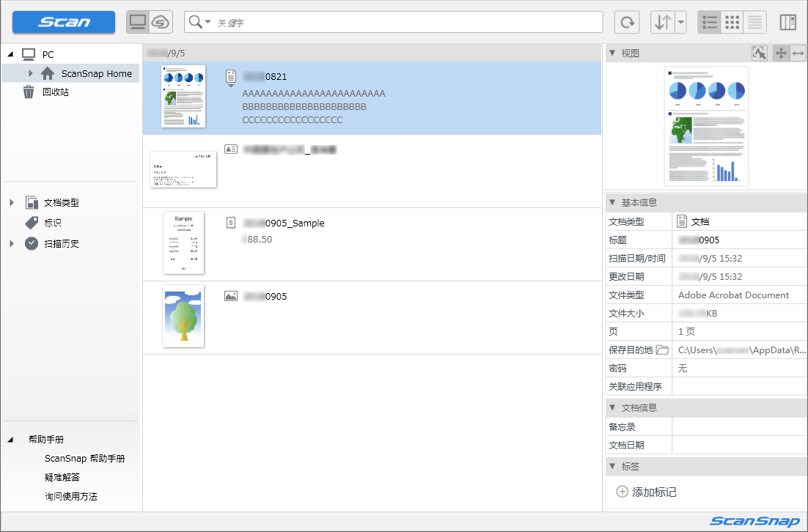
Task: Edit the 标题 field value
Action: coord(740,240)
